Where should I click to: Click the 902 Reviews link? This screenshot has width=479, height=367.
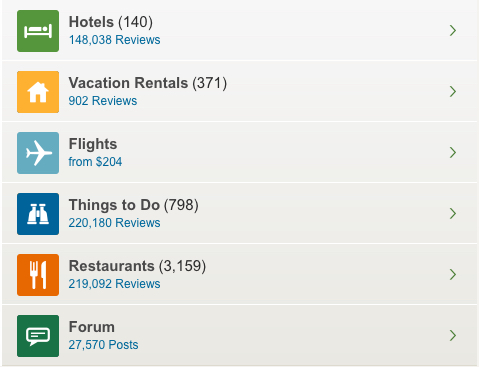pos(103,101)
